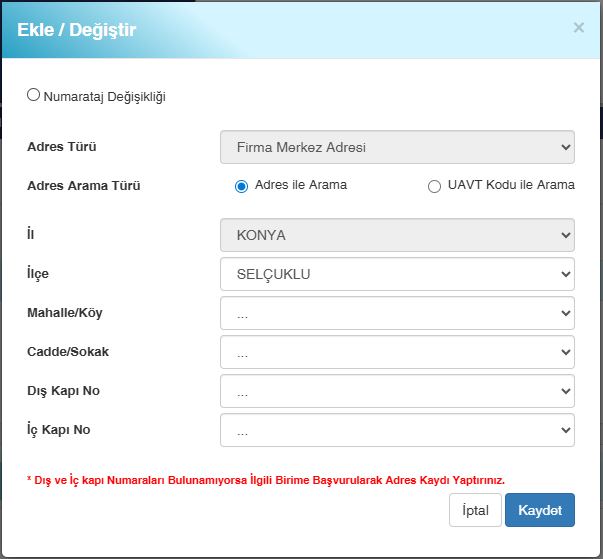
Task: Click the Mahalle/Köy field label
Action: pos(65,313)
